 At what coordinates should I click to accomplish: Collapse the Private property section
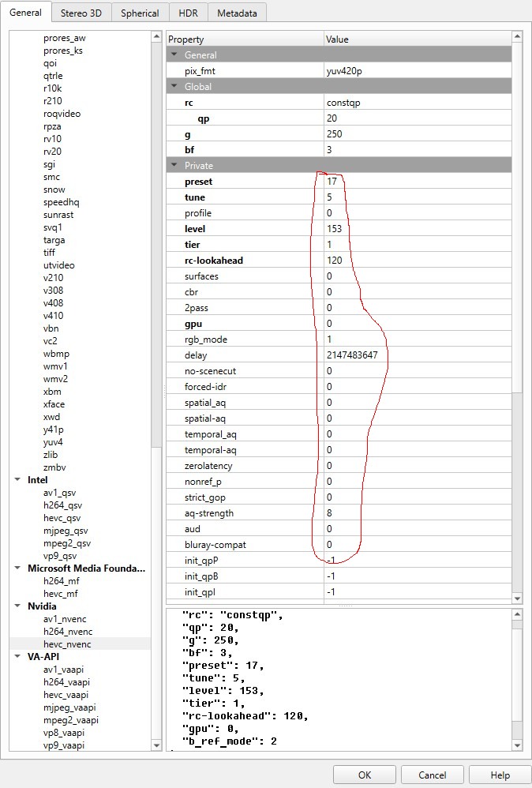coord(174,166)
